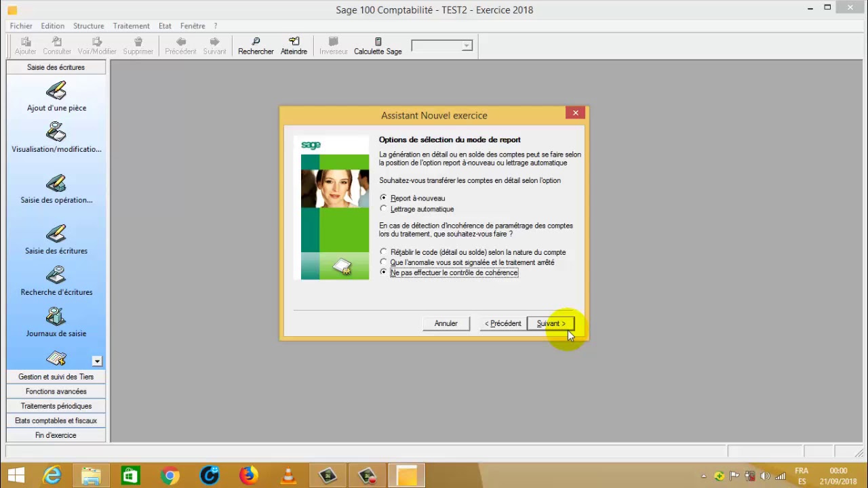868x488 pixels.
Task: Click the Consulter toolbar icon
Action: [57, 46]
